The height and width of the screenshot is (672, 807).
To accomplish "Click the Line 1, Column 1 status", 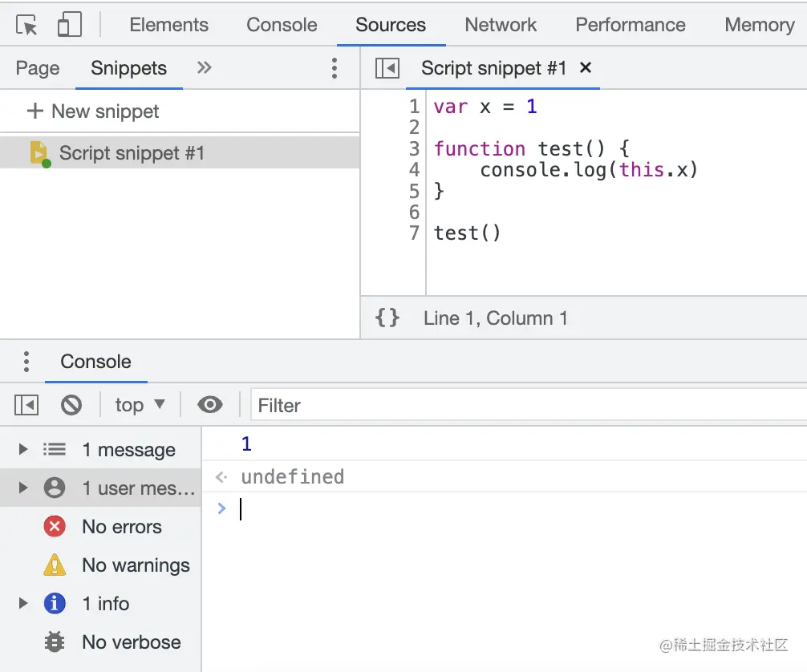I will point(495,318).
